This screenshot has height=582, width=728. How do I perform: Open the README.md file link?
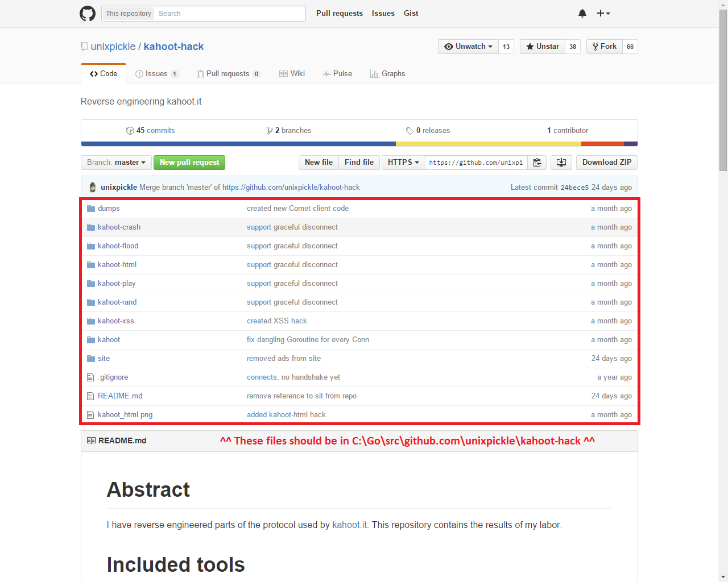pos(120,396)
